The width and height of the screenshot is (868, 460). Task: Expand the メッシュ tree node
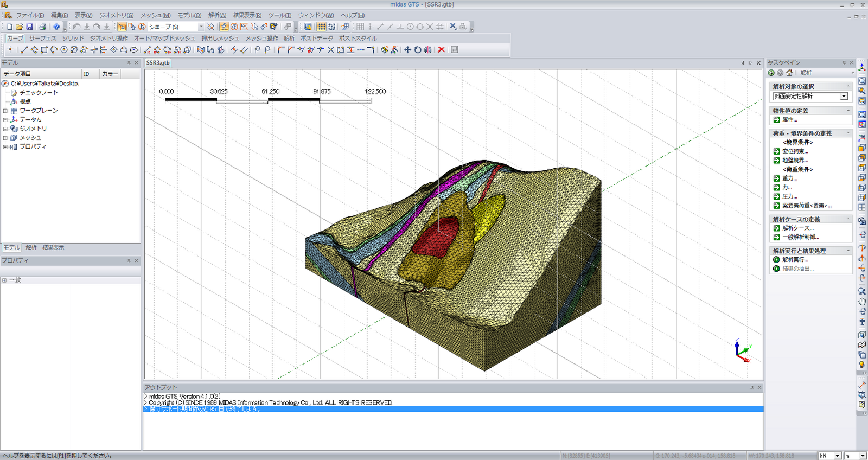pyautogui.click(x=5, y=138)
